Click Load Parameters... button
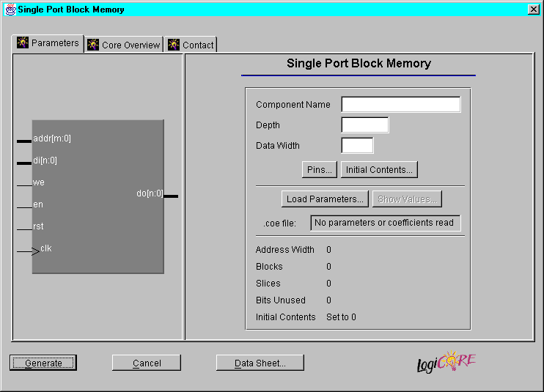The height and width of the screenshot is (392, 544). 325,199
